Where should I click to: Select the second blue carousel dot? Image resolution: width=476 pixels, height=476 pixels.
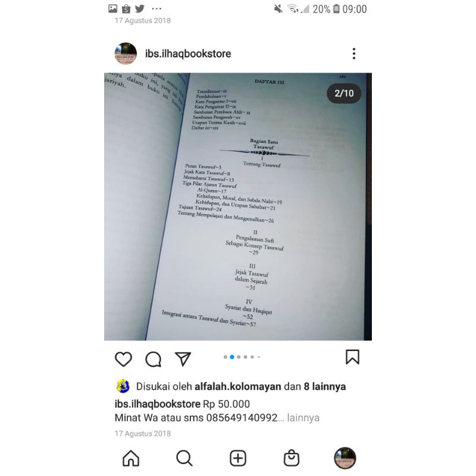click(232, 357)
